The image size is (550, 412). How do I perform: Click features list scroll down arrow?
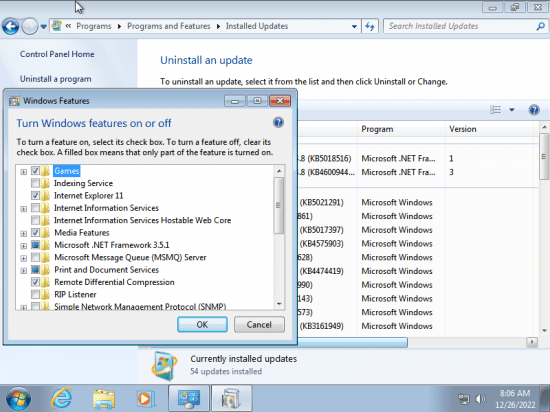pyautogui.click(x=279, y=304)
